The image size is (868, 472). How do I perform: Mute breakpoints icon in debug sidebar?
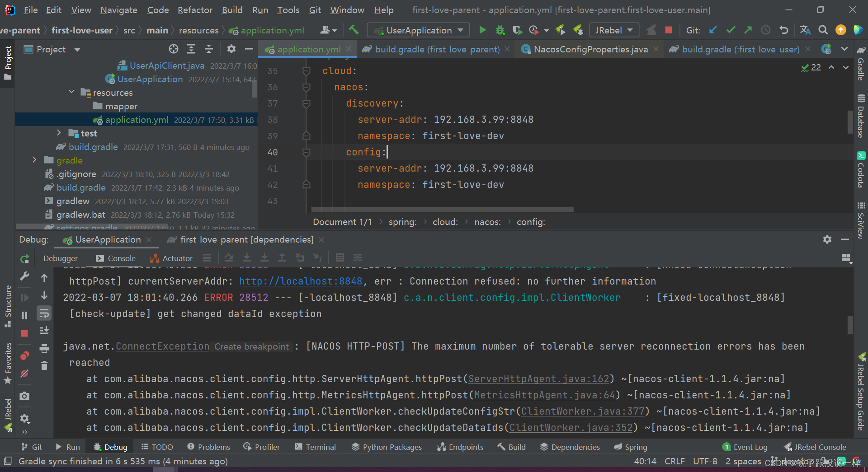point(24,374)
